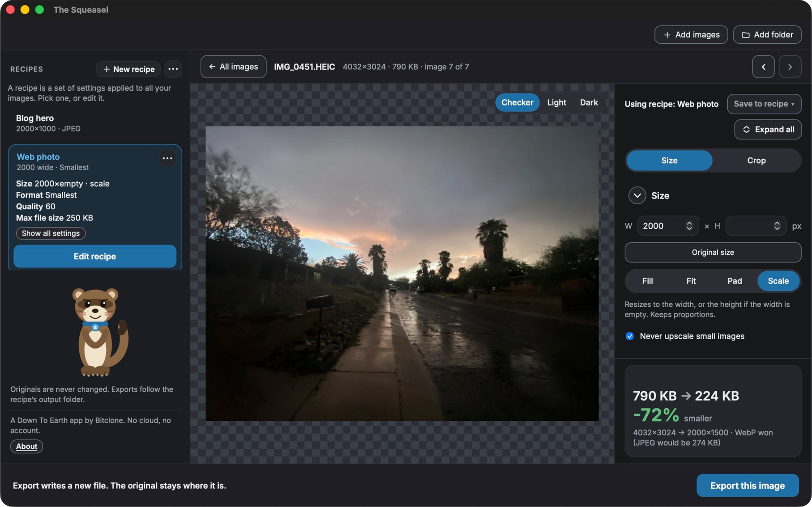Image resolution: width=812 pixels, height=507 pixels.
Task: Click the Add folder button
Action: pos(767,35)
